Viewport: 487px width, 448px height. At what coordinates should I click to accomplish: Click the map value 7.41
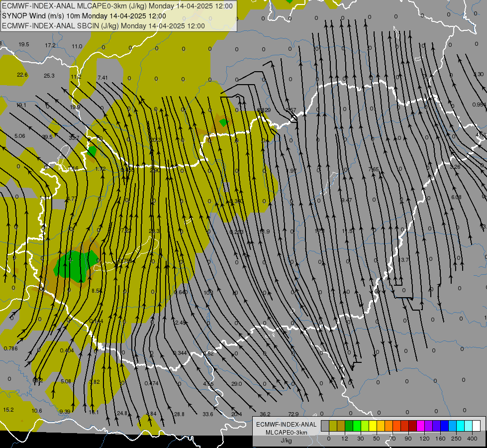(x=102, y=78)
